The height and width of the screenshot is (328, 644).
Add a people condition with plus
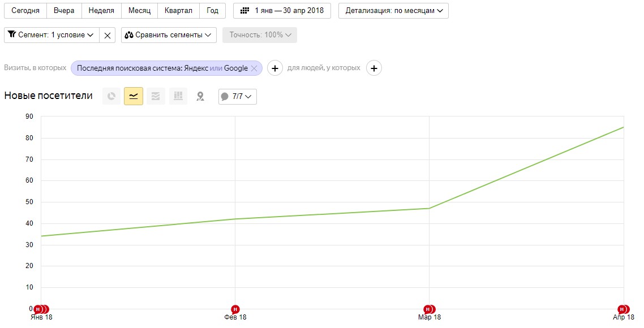(373, 68)
